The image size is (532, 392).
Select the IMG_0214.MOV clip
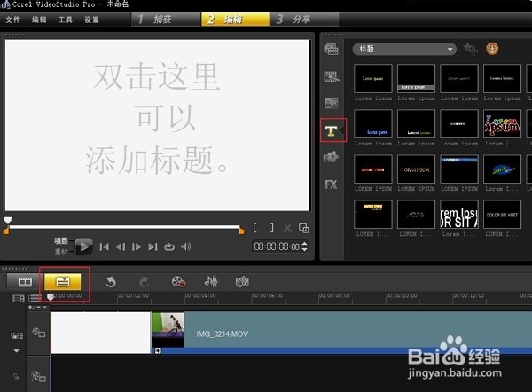[x=341, y=333]
